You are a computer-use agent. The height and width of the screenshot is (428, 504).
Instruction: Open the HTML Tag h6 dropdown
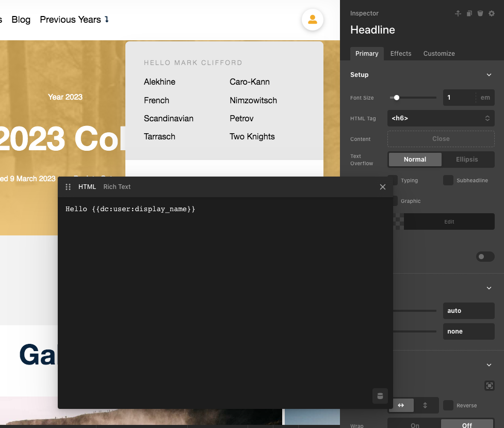pyautogui.click(x=441, y=118)
